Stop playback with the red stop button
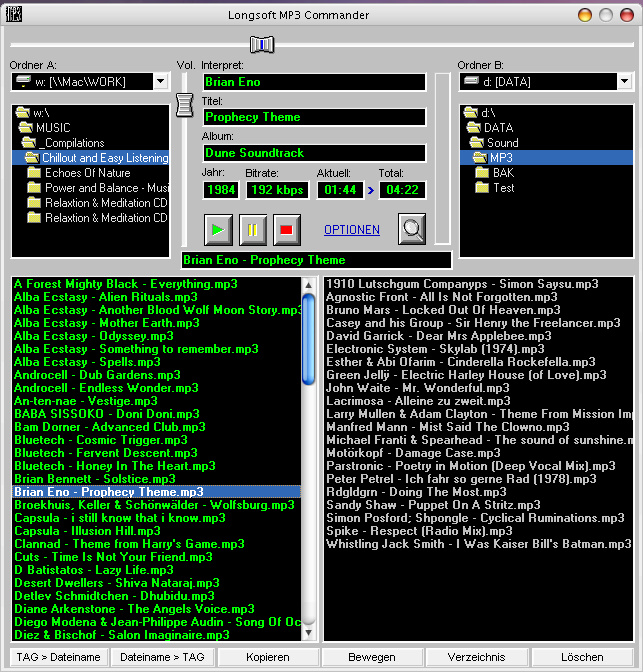The width and height of the screenshot is (643, 672). (x=287, y=229)
